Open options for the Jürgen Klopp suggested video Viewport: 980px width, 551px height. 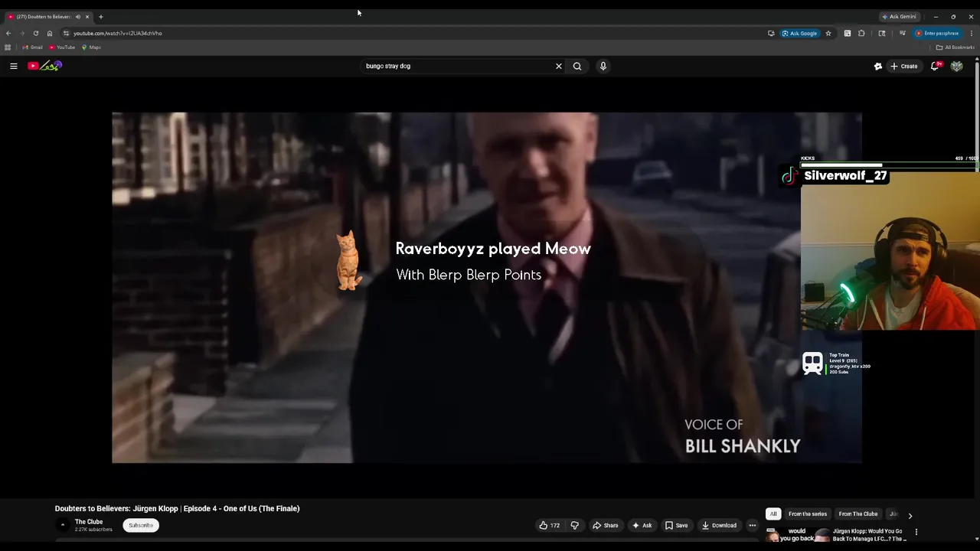(x=916, y=532)
